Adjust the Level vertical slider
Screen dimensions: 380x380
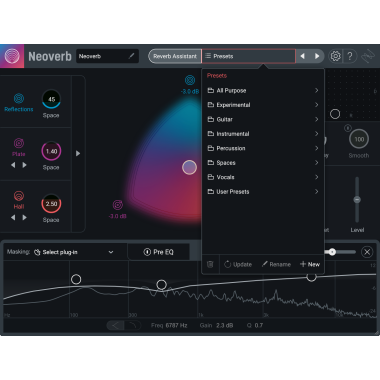[x=357, y=200]
